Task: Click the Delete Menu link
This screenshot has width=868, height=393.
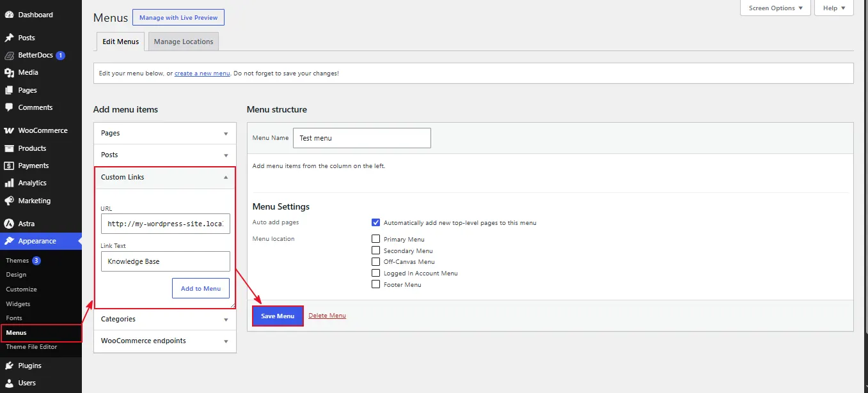Action: point(327,316)
